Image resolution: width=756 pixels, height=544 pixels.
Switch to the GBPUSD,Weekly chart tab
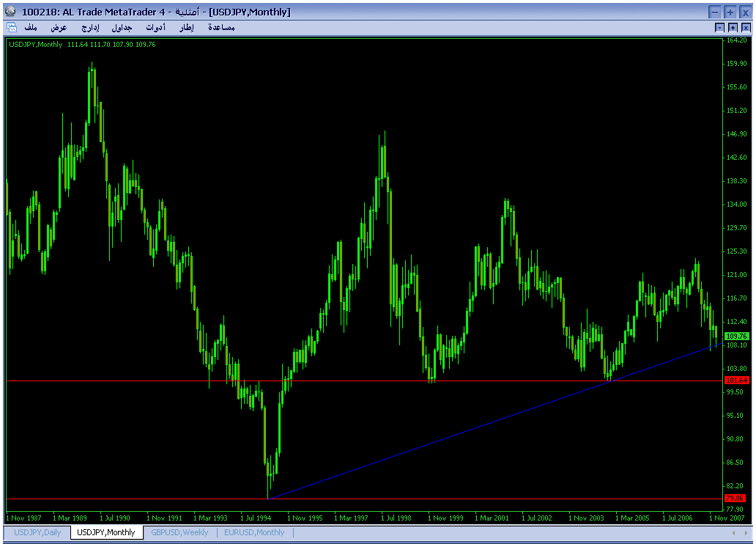(x=179, y=532)
